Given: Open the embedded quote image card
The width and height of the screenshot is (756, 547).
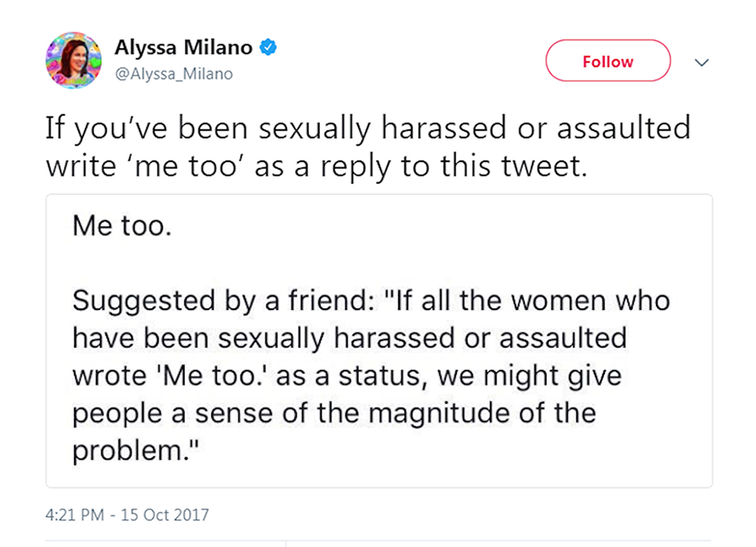Looking at the screenshot, I should [379, 340].
